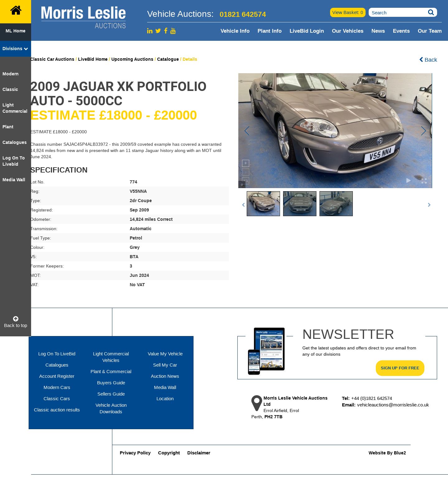Click the Morris Leslie Auctions logo

click(83, 17)
